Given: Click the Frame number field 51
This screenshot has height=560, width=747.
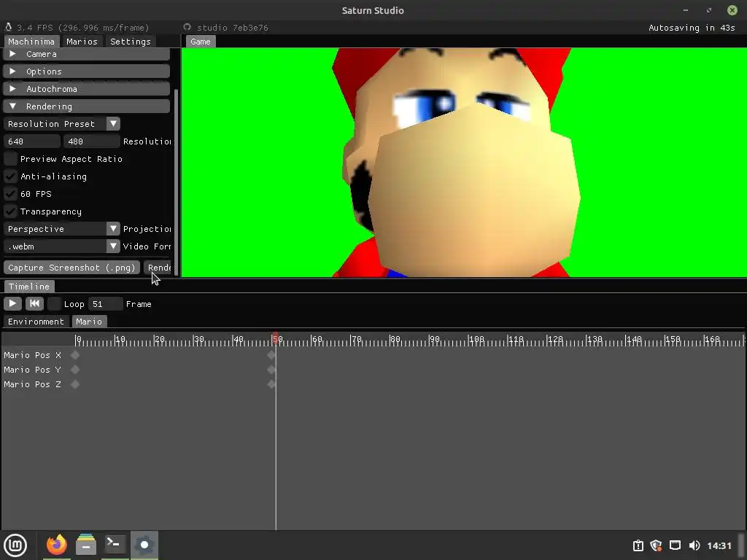Looking at the screenshot, I should tap(105, 304).
